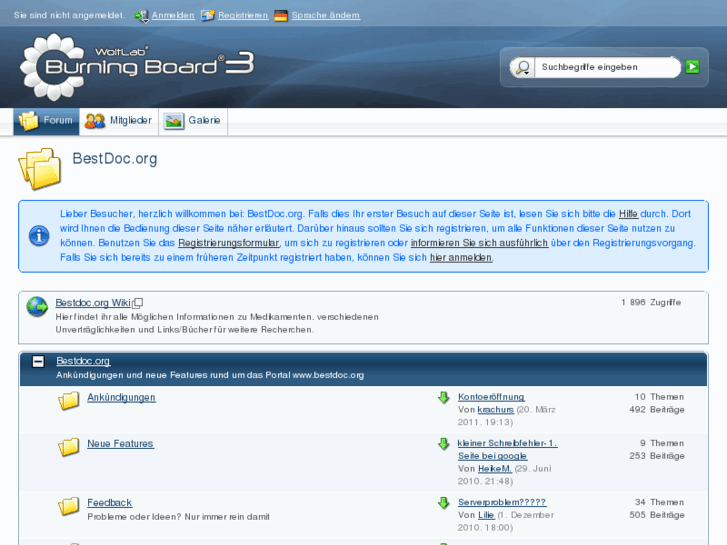Open the Kontoeröffnung thread
This screenshot has width=727, height=545.
(x=491, y=397)
